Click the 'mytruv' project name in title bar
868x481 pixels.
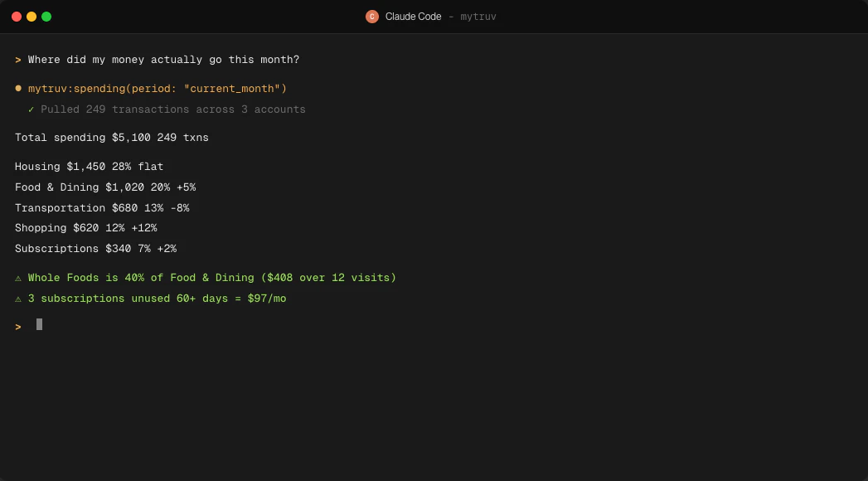click(x=478, y=17)
